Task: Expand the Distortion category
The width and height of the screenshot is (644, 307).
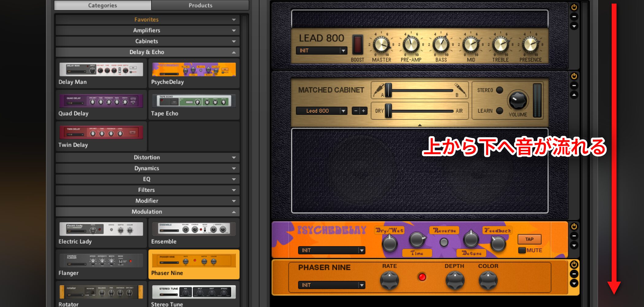Action: 147,157
